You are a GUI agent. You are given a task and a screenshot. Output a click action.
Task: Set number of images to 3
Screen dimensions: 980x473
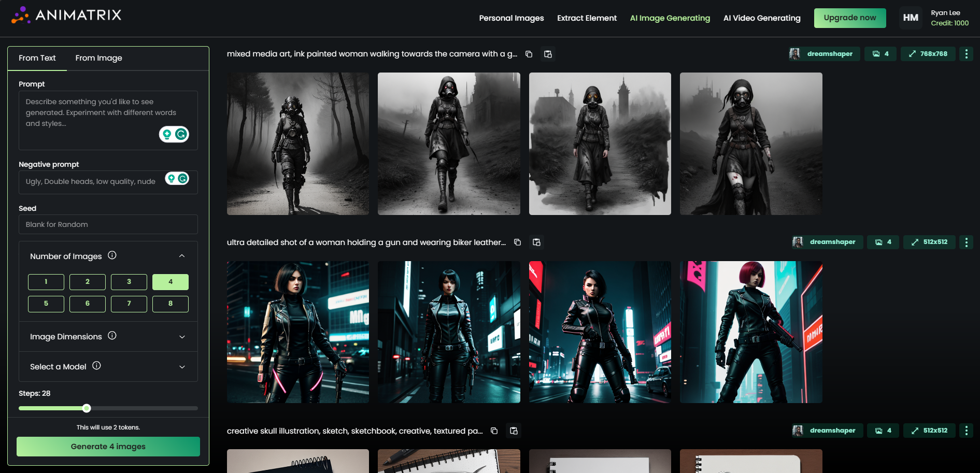click(x=129, y=282)
